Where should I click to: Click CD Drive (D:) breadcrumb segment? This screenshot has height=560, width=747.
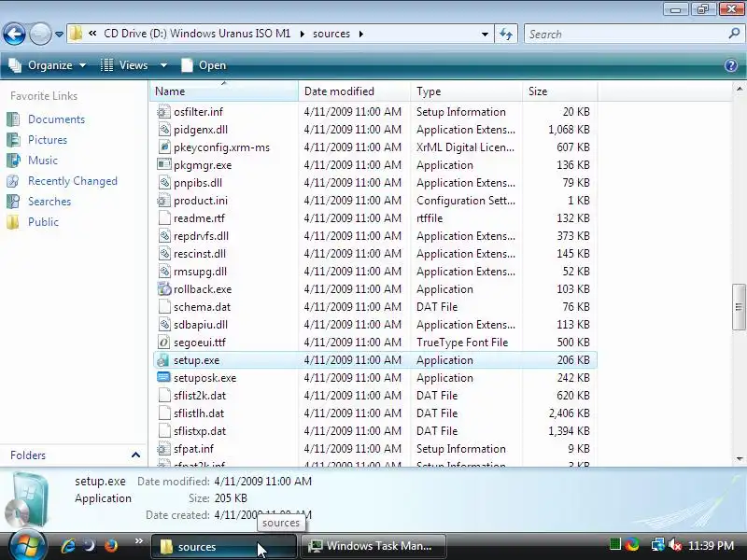tap(197, 34)
